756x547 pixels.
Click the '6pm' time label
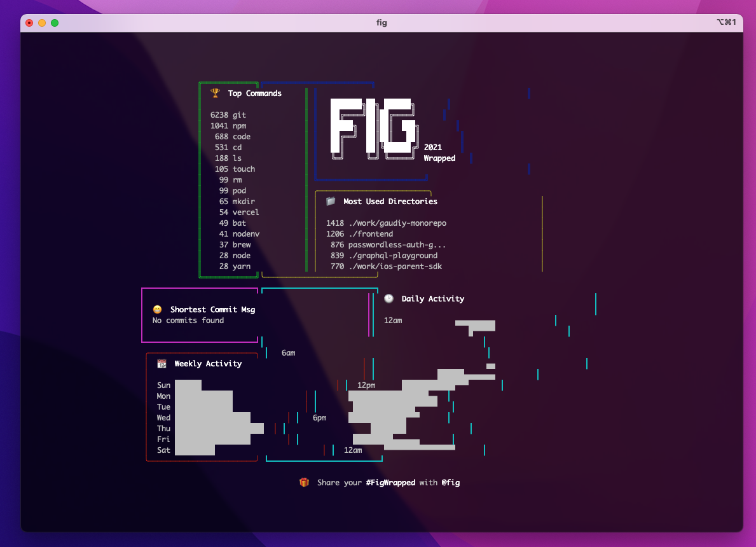point(319,418)
